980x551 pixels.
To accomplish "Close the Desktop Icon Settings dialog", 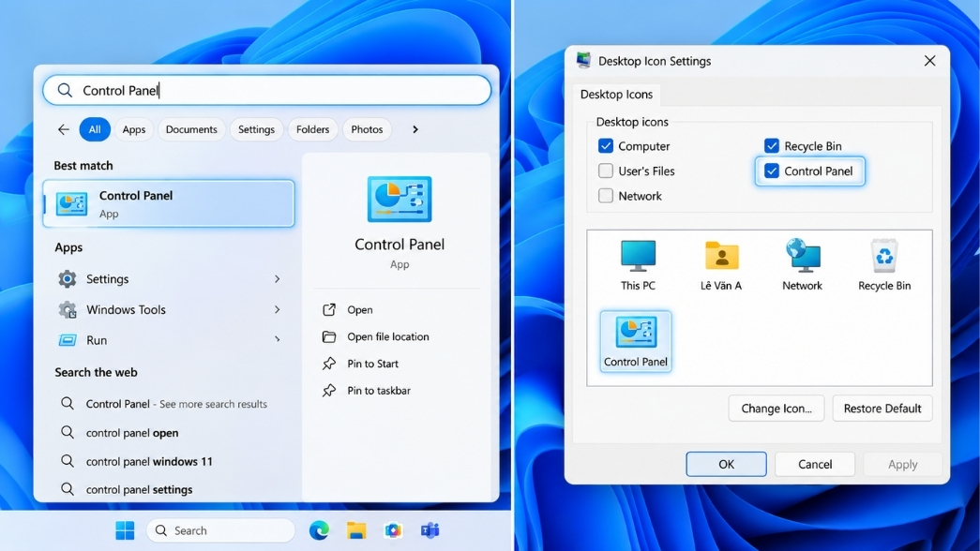I will [x=930, y=61].
